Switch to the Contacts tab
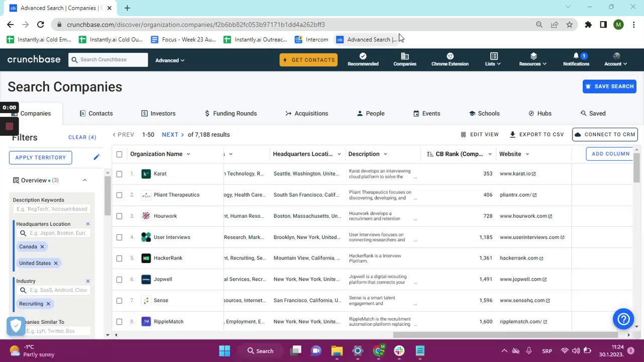644x362 pixels. click(96, 114)
